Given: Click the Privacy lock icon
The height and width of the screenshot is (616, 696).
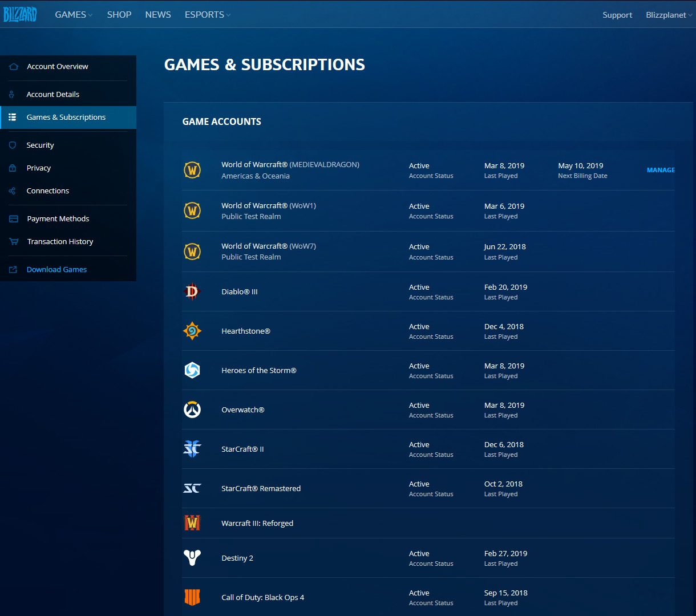Looking at the screenshot, I should pyautogui.click(x=12, y=168).
